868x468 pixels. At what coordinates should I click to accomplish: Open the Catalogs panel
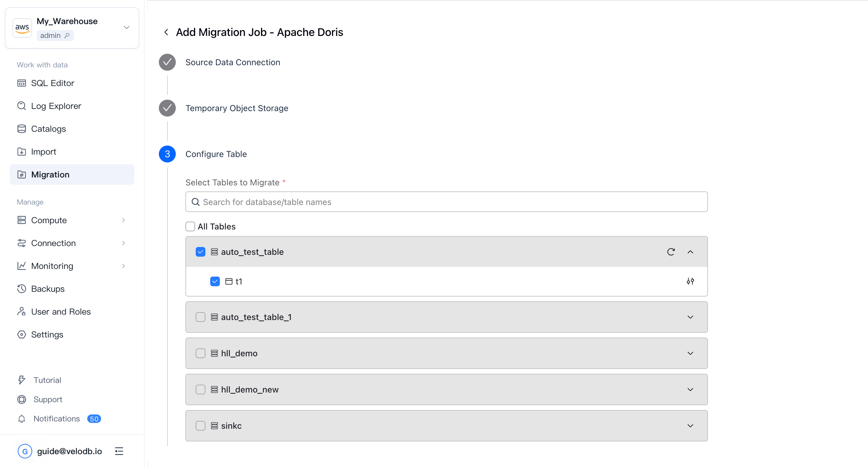click(48, 128)
